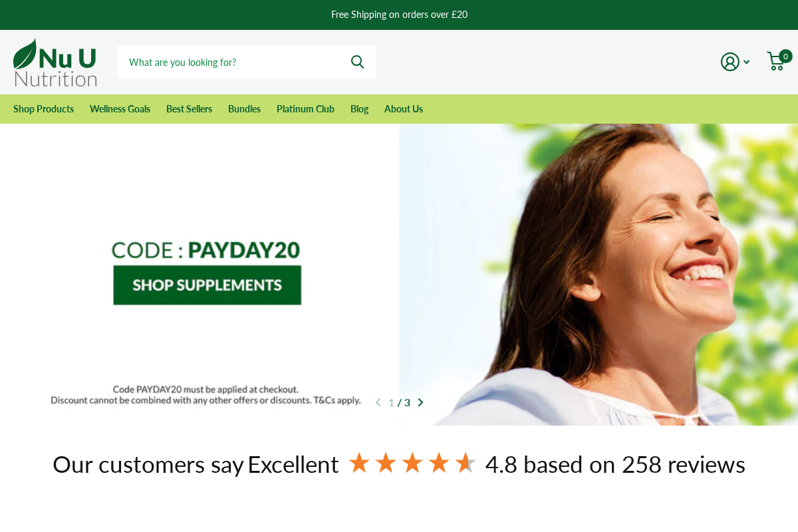
Task: Click the Nu U Nutrition logo
Action: tap(55, 63)
